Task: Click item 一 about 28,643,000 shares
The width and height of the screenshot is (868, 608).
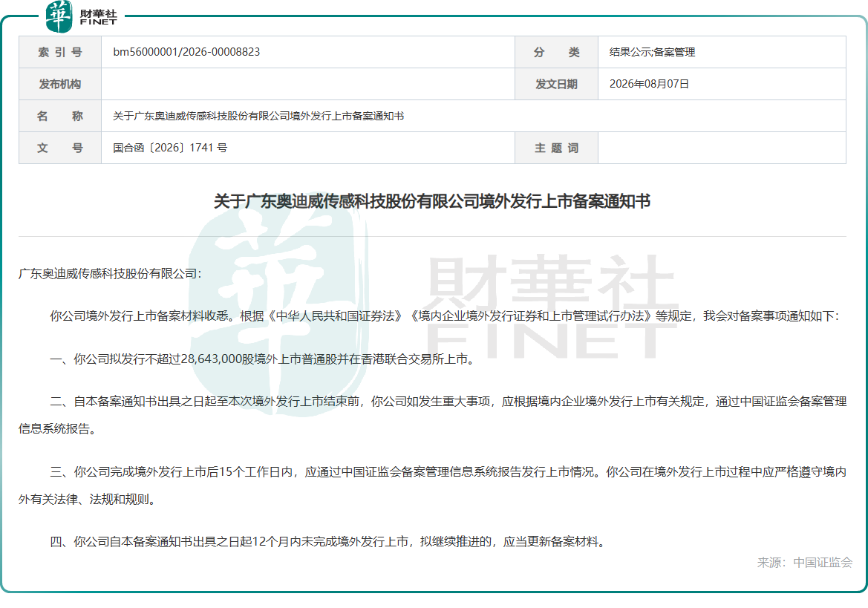Action: pyautogui.click(x=263, y=359)
